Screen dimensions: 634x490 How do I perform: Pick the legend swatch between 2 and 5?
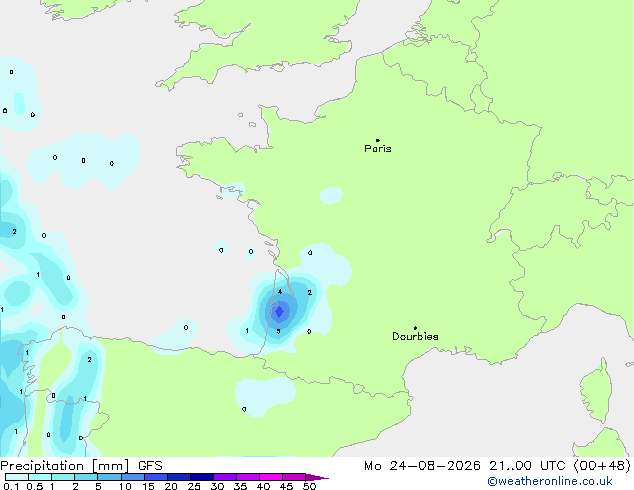coord(86,477)
